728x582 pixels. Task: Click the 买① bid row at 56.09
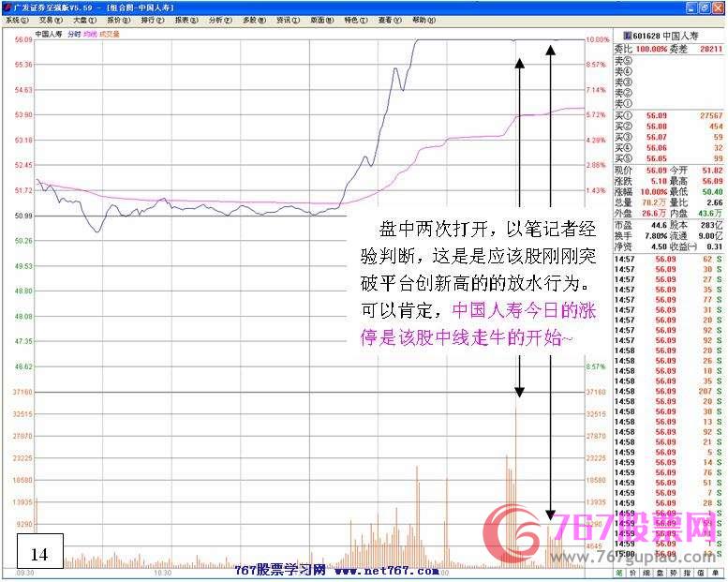point(669,115)
